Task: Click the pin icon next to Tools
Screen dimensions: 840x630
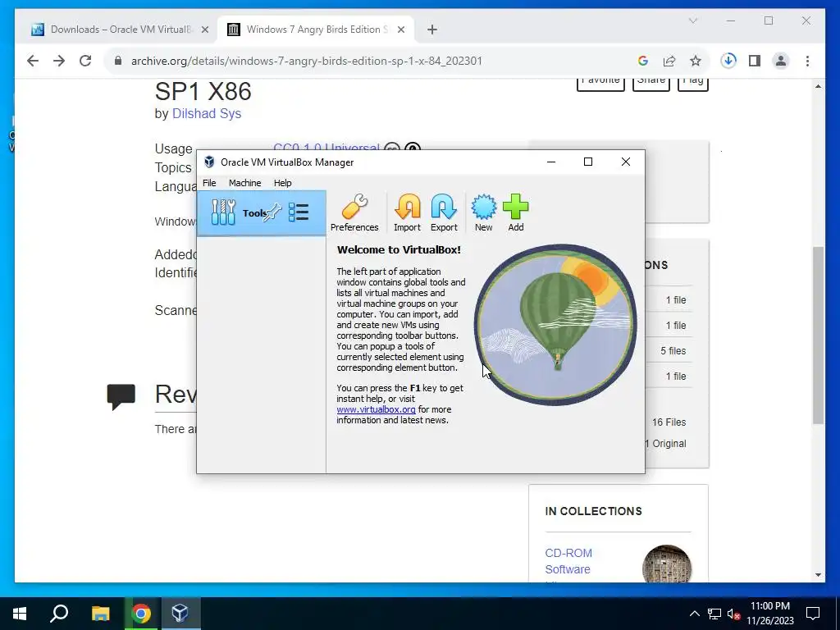Action: (x=273, y=212)
